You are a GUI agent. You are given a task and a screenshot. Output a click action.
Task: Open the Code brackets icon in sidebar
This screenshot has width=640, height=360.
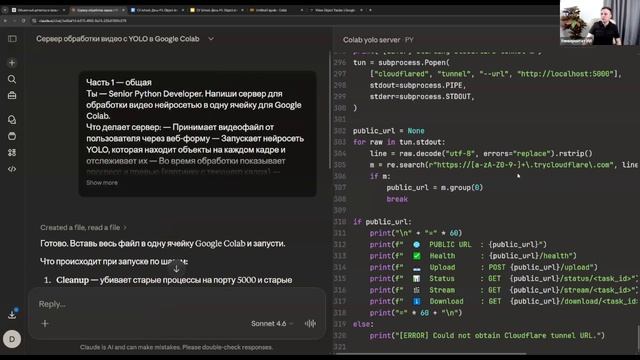12,169
